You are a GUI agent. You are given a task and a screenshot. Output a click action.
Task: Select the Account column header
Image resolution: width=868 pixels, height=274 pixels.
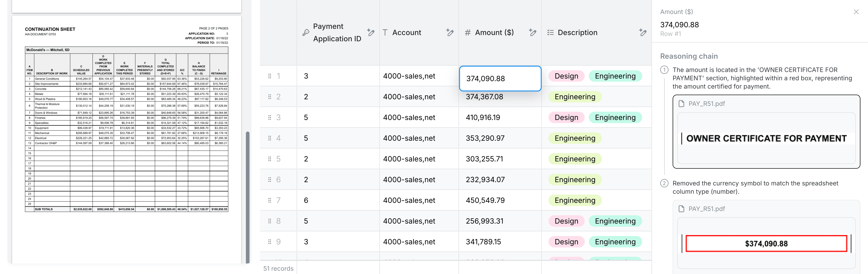(x=406, y=33)
